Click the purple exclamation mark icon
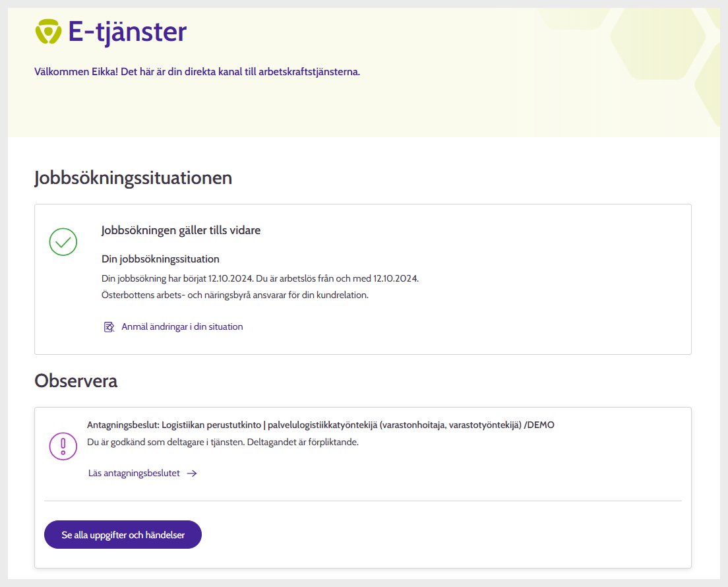This screenshot has height=587, width=728. point(63,446)
